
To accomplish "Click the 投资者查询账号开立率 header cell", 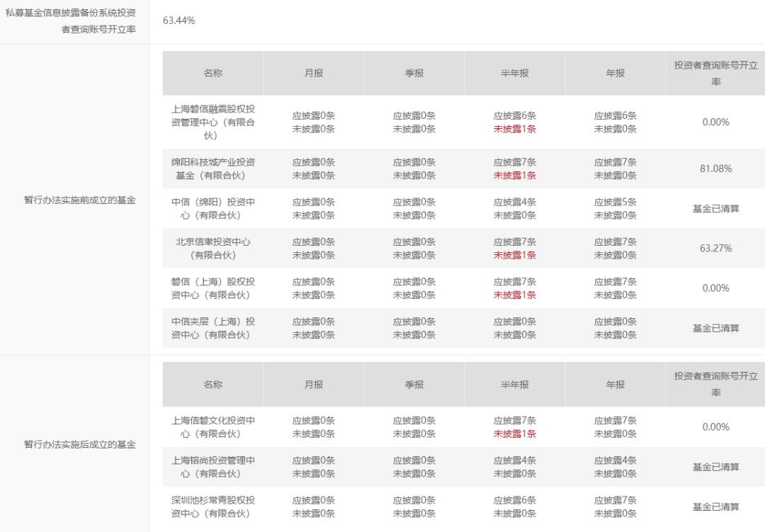I will click(715, 73).
